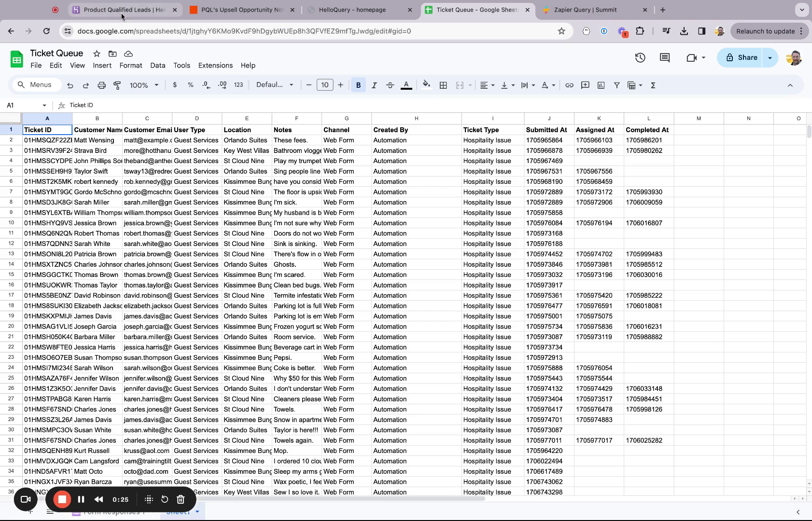Switch to Zapier Query Summit tab
Image resolution: width=812 pixels, height=521 pixels.
click(594, 10)
